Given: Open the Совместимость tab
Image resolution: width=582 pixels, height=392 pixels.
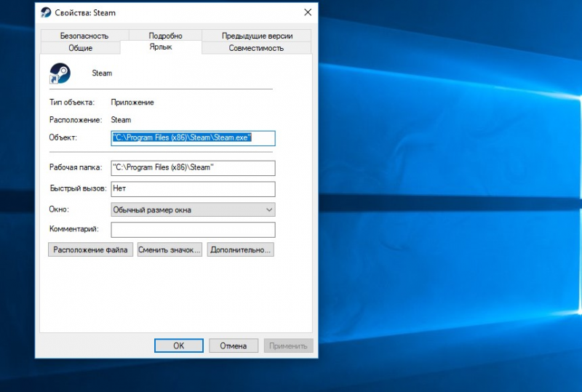Looking at the screenshot, I should pyautogui.click(x=256, y=48).
